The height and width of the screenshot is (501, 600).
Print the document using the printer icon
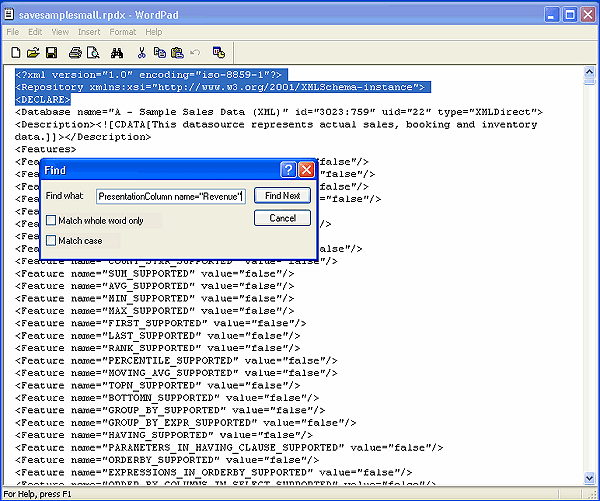[75, 52]
